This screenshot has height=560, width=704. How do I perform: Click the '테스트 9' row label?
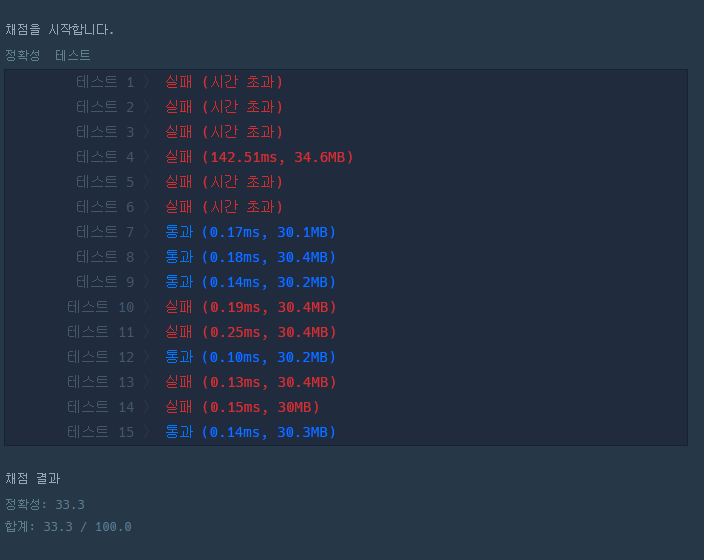[x=105, y=282]
